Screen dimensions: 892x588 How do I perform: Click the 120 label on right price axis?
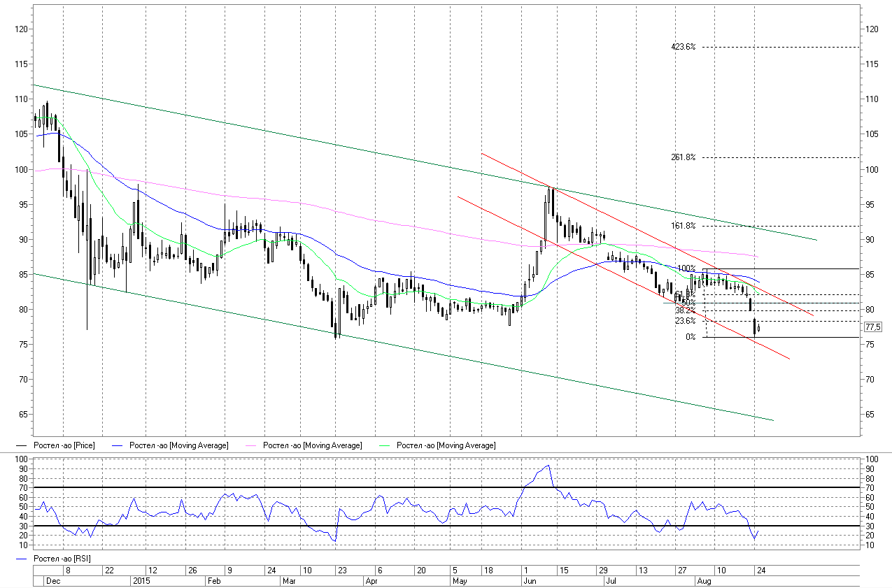coord(872,29)
